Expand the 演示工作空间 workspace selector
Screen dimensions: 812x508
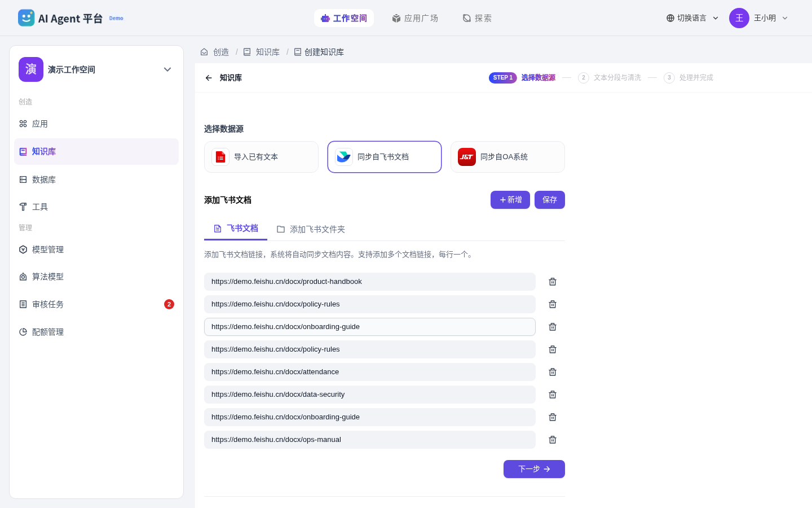(x=167, y=69)
